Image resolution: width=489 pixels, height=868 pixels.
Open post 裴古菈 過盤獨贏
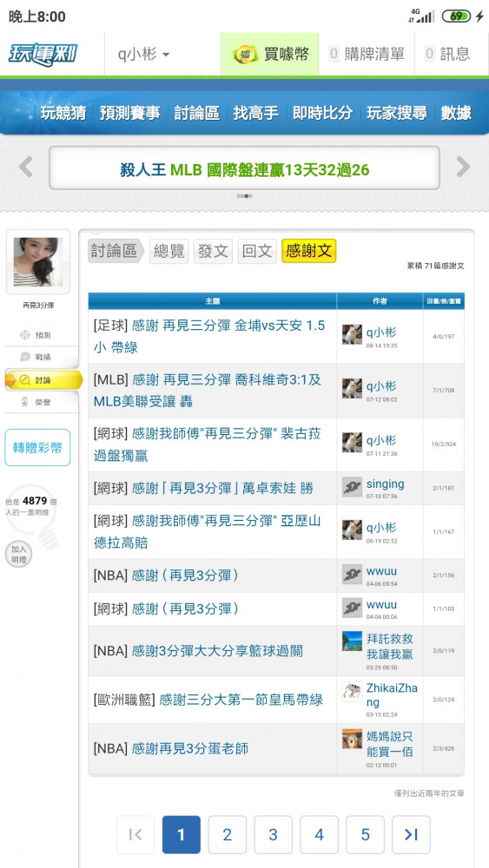(207, 444)
